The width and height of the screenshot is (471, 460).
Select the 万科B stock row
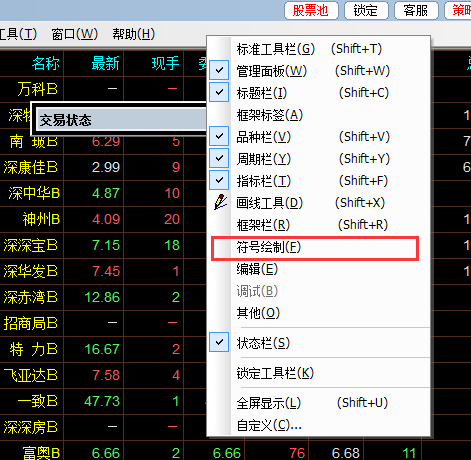(x=37, y=89)
